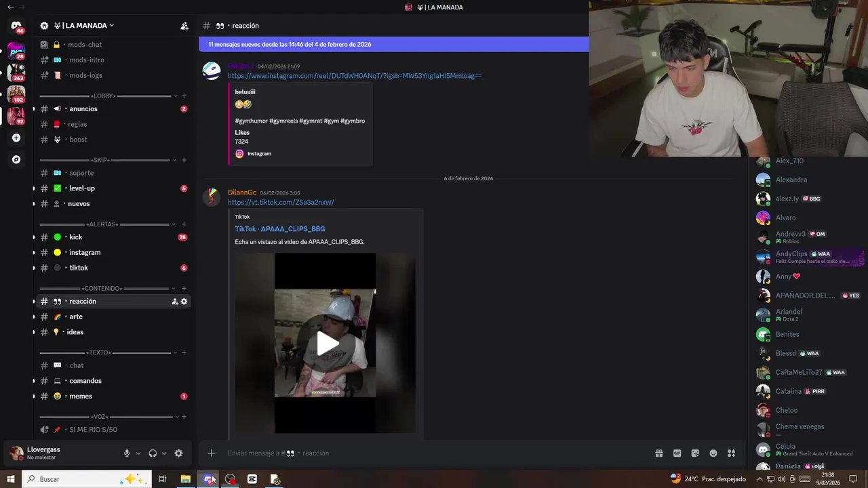The height and width of the screenshot is (488, 868).
Task: Open AndyClips member in members list
Action: (x=810, y=257)
